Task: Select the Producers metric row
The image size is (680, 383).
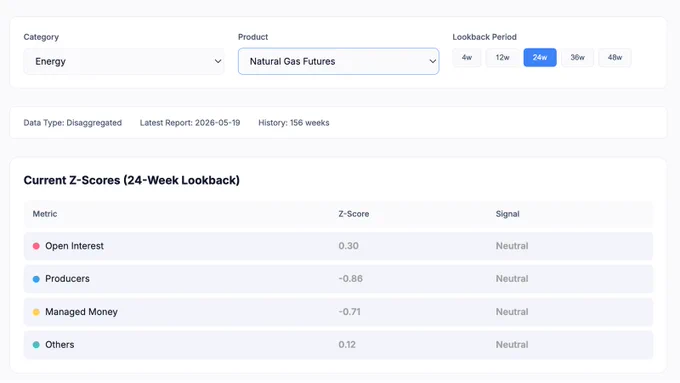Action: tap(338, 279)
